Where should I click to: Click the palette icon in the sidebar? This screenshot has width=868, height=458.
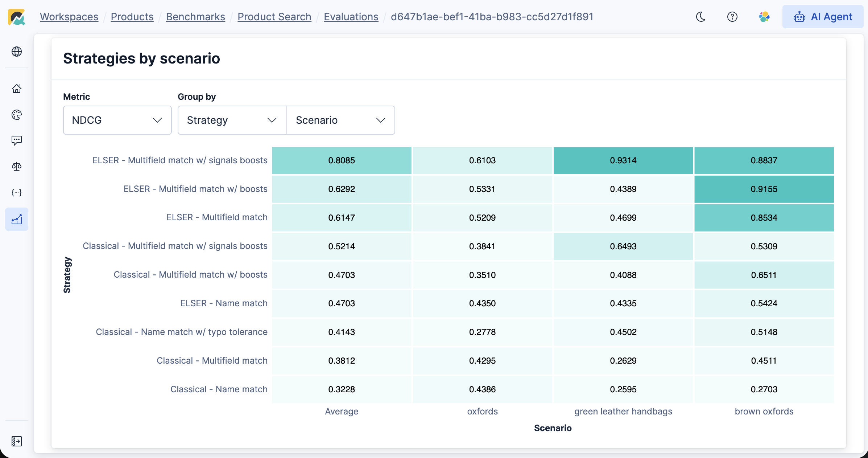17,115
